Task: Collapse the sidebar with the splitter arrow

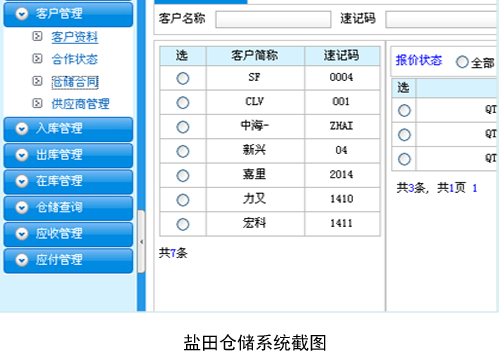Action: point(141,242)
